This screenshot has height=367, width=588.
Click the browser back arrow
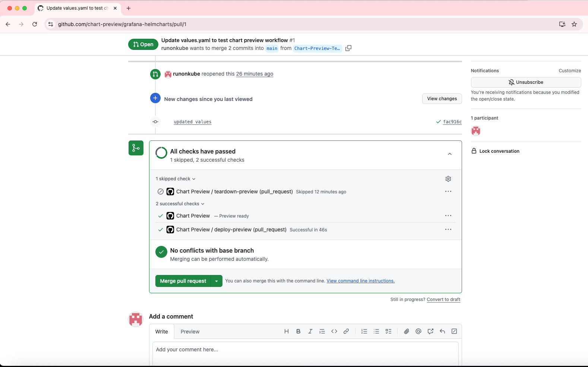[x=8, y=24]
